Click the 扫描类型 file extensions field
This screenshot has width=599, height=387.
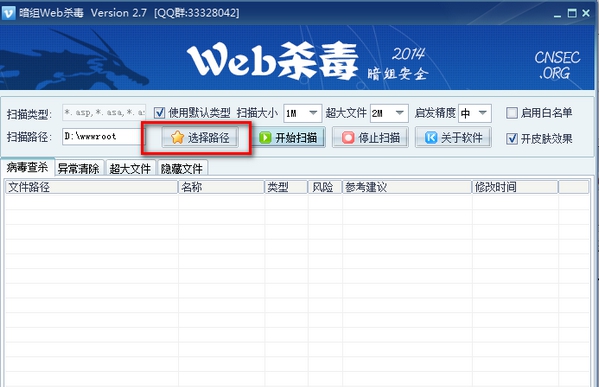coord(104,113)
